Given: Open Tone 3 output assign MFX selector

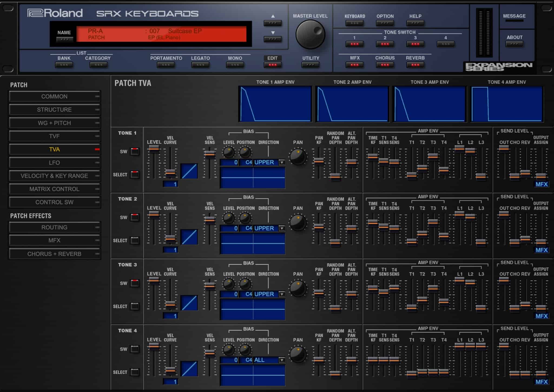Looking at the screenshot, I should pyautogui.click(x=542, y=316).
